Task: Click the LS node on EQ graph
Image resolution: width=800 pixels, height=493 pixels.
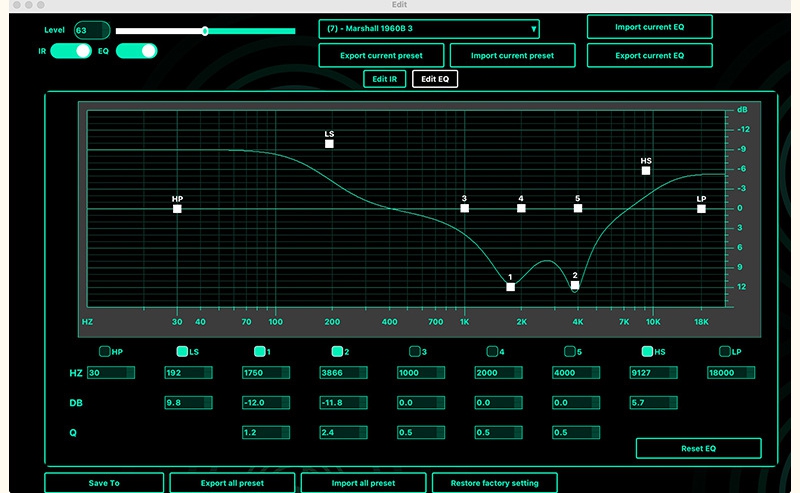Action: click(x=329, y=144)
